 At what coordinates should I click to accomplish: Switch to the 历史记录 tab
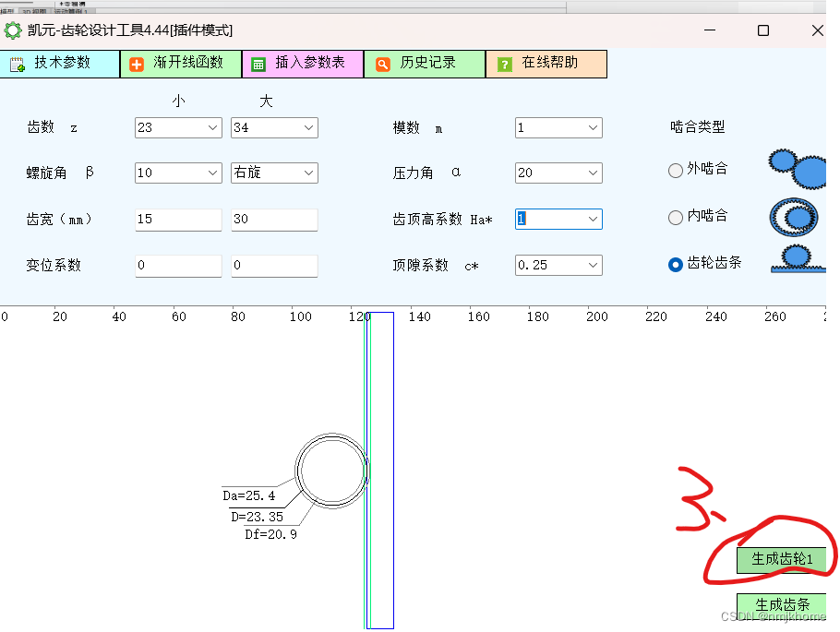pyautogui.click(x=424, y=64)
